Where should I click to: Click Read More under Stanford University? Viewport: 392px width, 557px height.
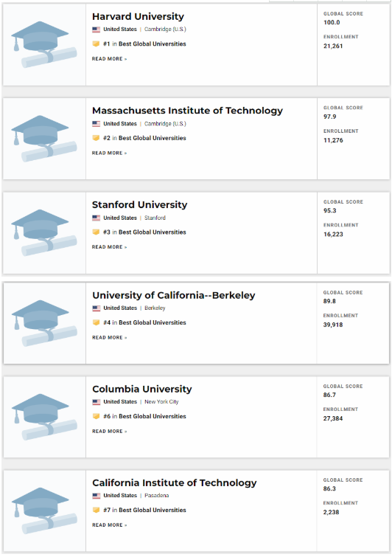click(x=109, y=247)
